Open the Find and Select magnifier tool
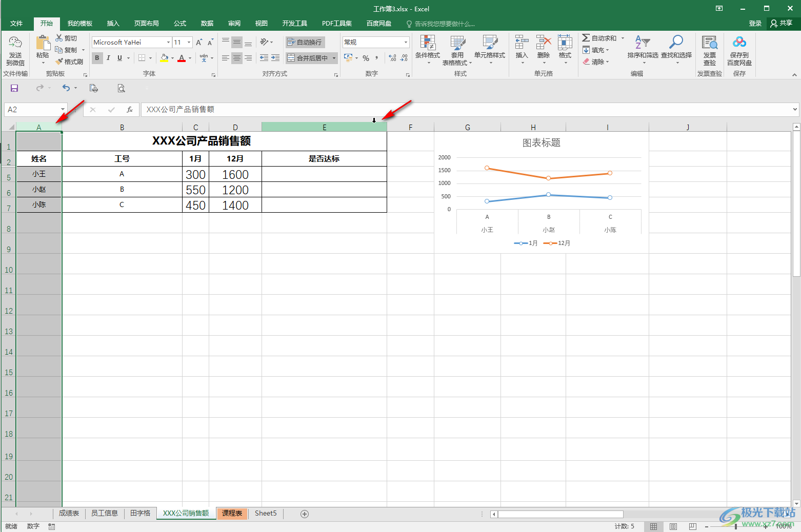 (676, 43)
